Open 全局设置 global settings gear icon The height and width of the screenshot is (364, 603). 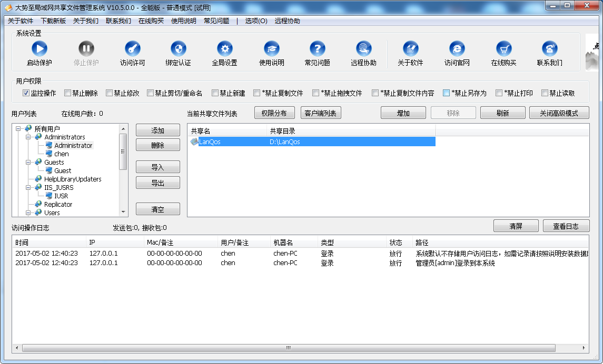point(225,49)
